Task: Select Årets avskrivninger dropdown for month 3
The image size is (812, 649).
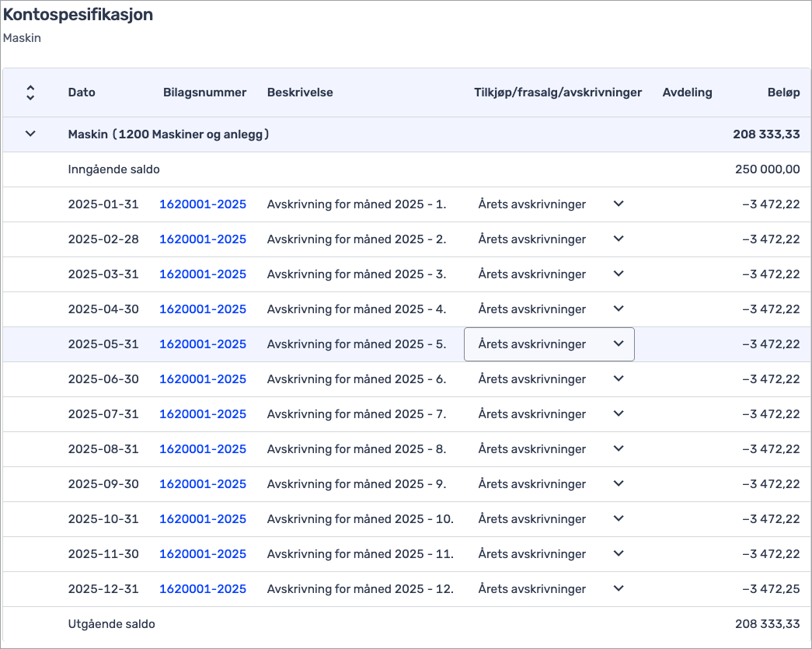Action: (x=550, y=274)
